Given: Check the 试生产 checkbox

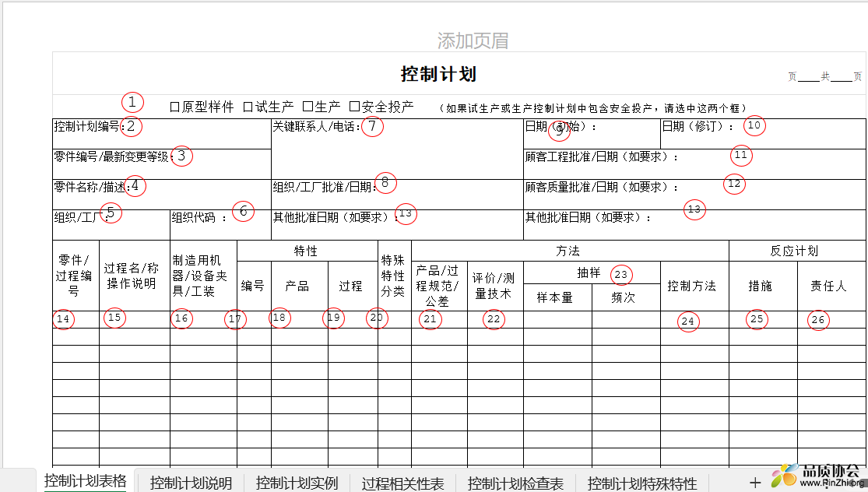Looking at the screenshot, I should (x=248, y=107).
